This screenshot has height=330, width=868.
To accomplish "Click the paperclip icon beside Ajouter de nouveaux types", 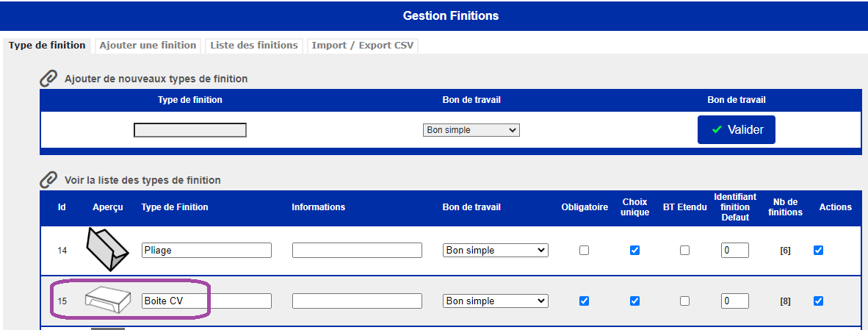I will [48, 79].
